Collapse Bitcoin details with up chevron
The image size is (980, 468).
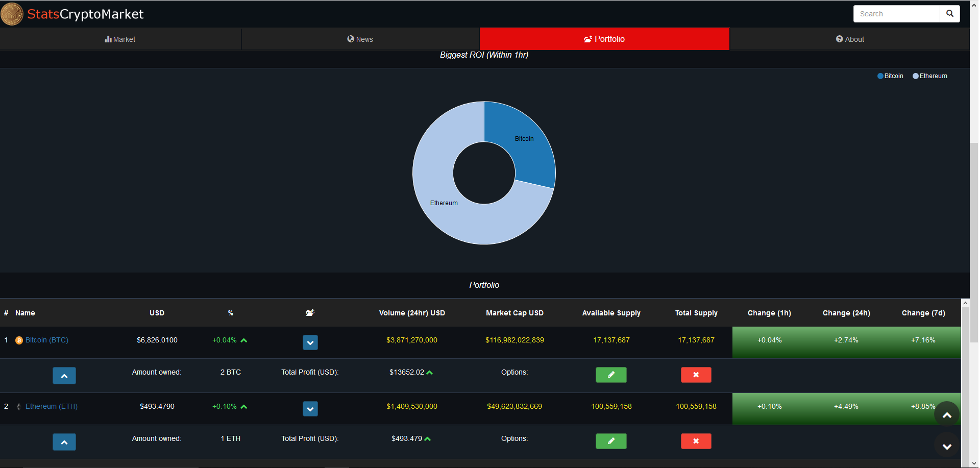pos(64,376)
